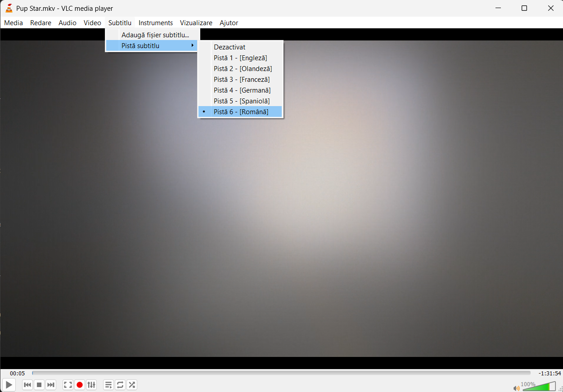The image size is (563, 392).
Task: Select Pistă 5 - [Spaniolă]
Action: click(x=240, y=101)
